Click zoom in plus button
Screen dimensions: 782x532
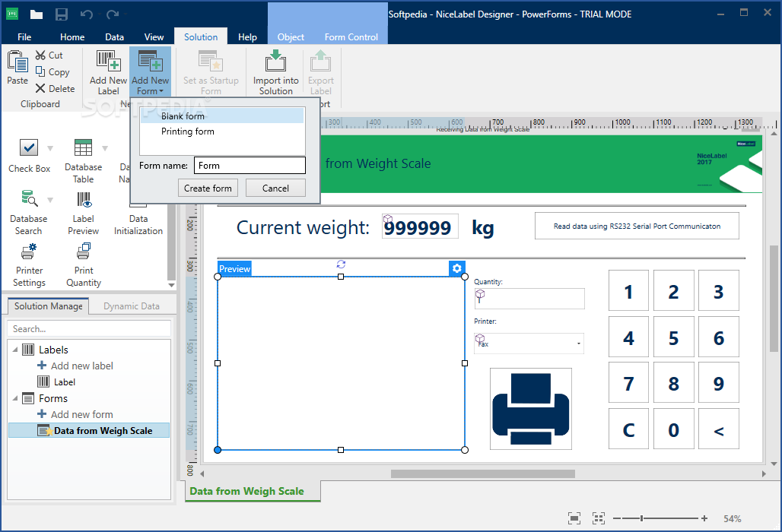point(704,518)
